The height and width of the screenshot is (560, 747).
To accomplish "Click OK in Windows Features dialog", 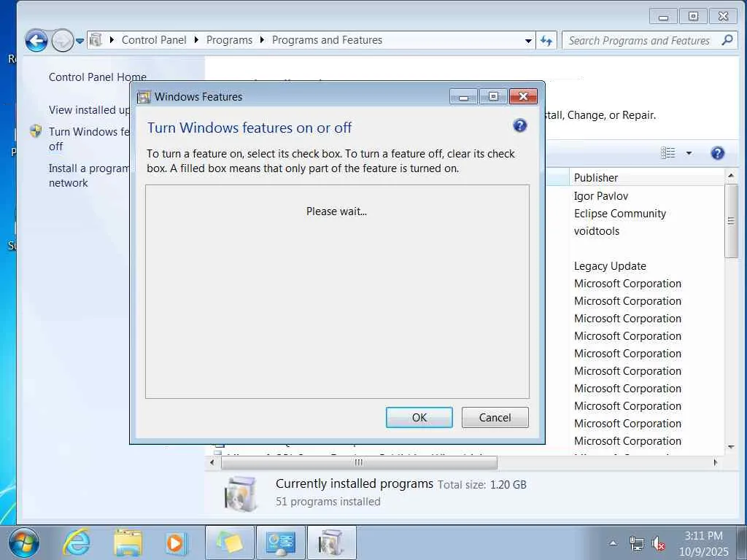I will point(419,418).
